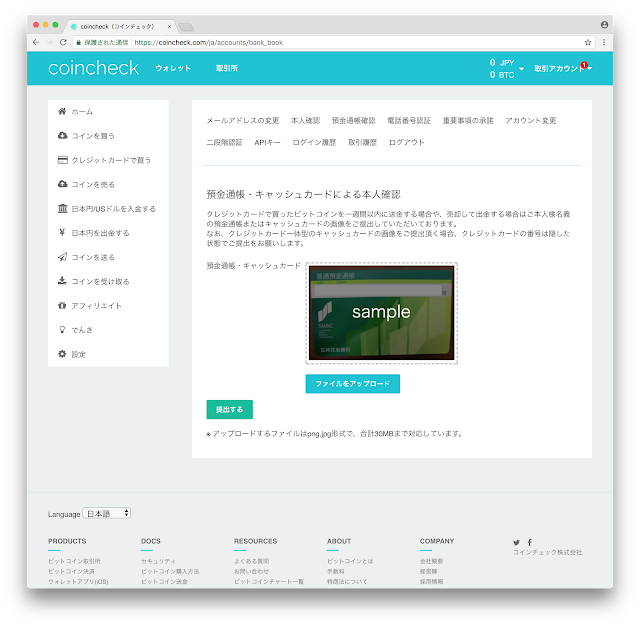The image size is (640, 627).
Task: Click the light bulb icon beside でんき
Action: (x=62, y=329)
